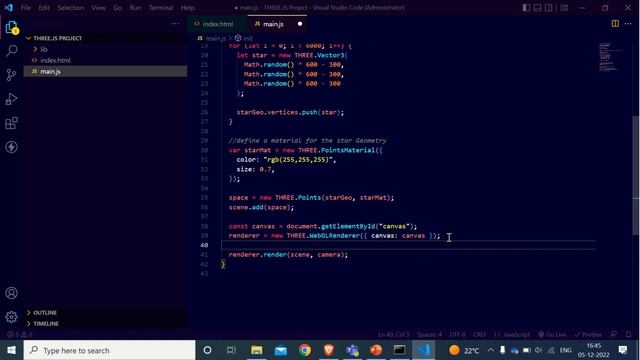This screenshot has height=360, width=640.
Task: Open the Run and Debug view
Action: coord(12,99)
